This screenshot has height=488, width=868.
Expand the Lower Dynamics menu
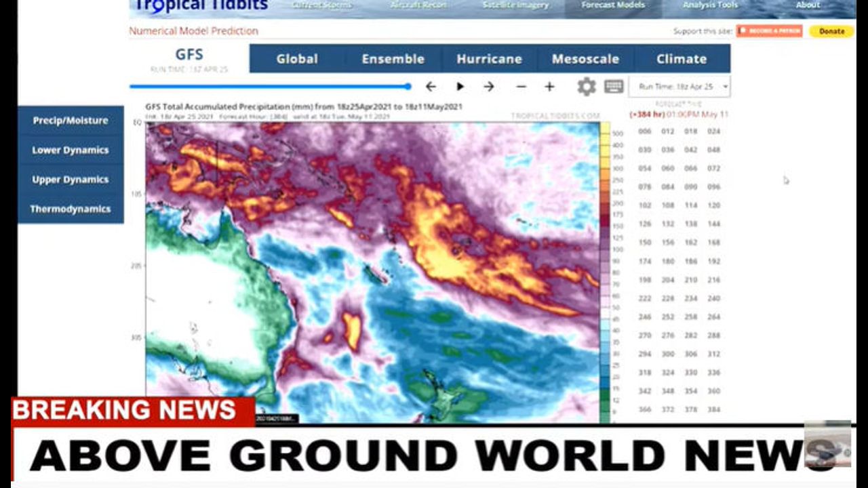click(x=71, y=150)
